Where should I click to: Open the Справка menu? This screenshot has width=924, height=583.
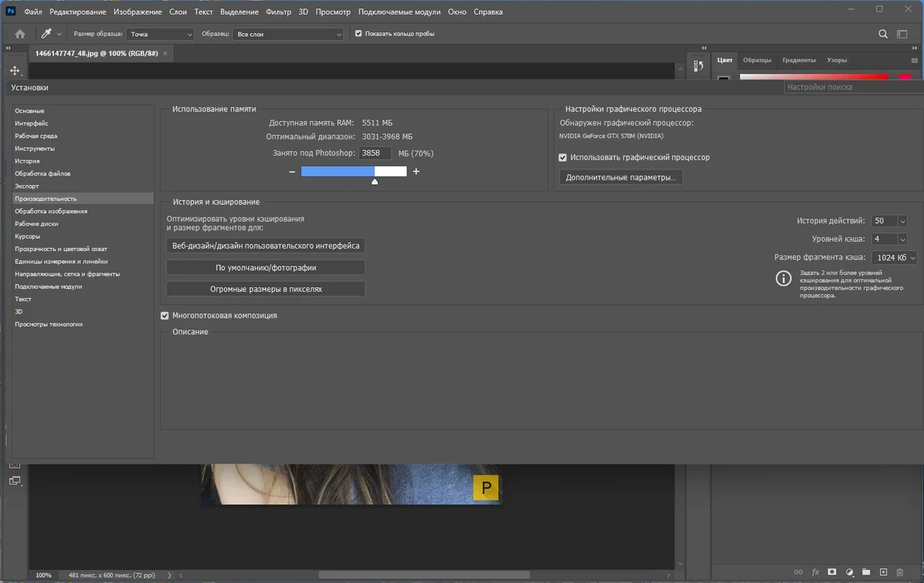(x=488, y=12)
